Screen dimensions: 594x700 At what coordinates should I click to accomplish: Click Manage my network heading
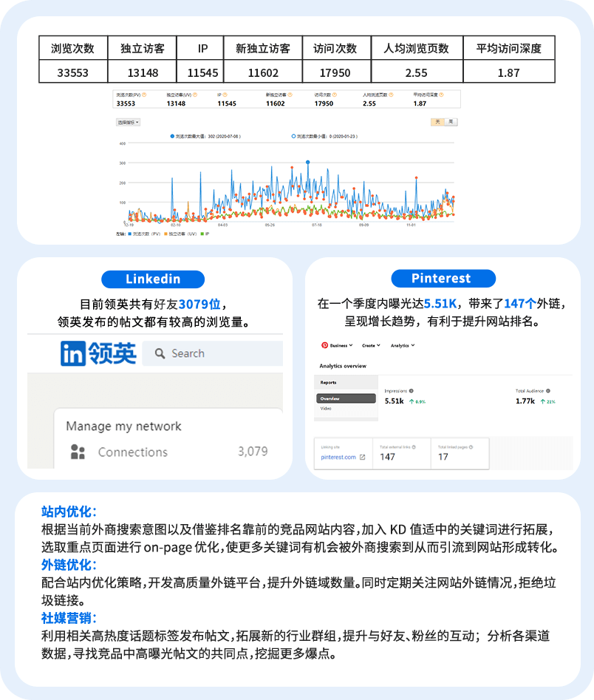(x=123, y=427)
